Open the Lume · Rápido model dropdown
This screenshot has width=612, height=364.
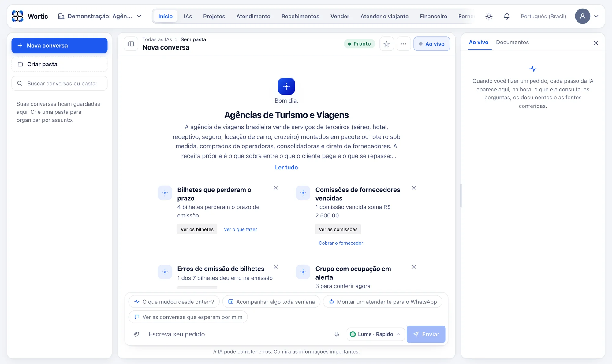375,334
